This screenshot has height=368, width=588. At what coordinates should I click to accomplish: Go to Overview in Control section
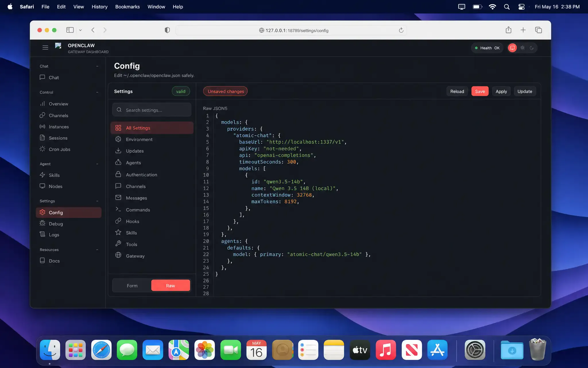pos(69,104)
